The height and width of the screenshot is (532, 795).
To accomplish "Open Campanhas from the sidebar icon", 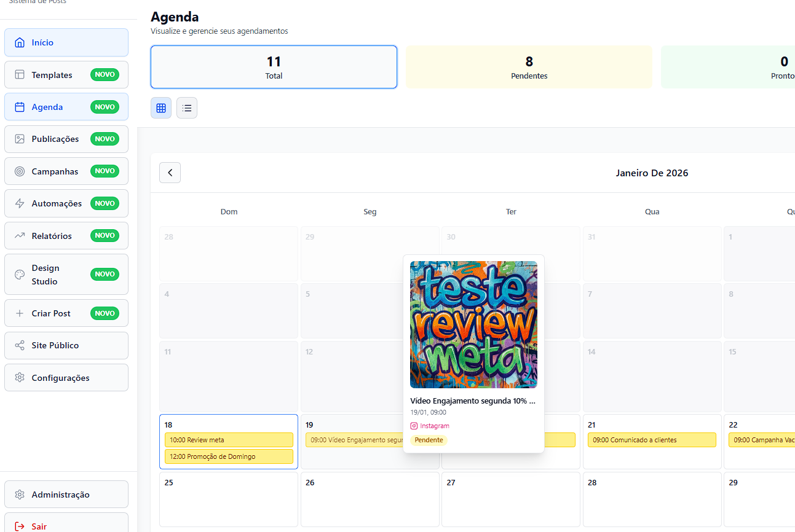I will click(x=19, y=171).
